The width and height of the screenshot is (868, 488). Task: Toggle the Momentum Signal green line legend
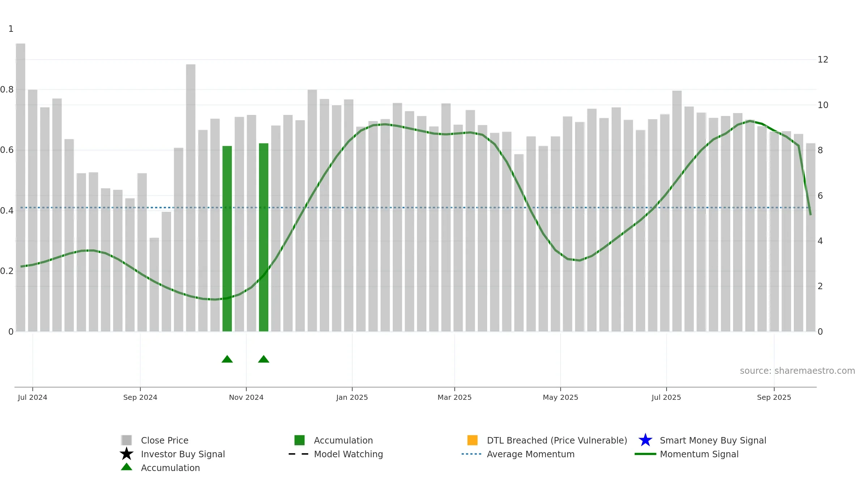[x=645, y=454]
